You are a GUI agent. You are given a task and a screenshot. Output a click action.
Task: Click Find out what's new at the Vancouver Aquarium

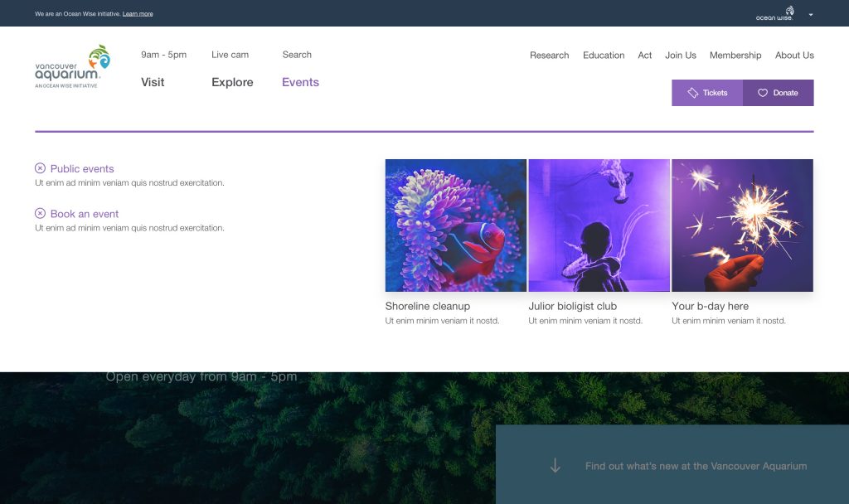[x=696, y=466]
